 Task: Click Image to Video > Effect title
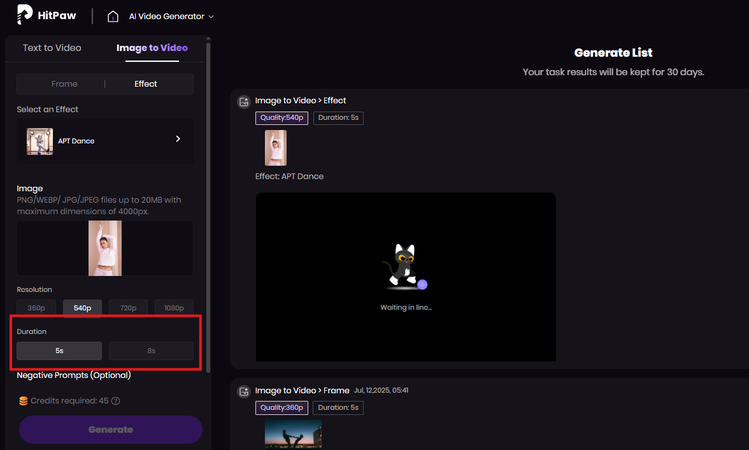tap(300, 100)
